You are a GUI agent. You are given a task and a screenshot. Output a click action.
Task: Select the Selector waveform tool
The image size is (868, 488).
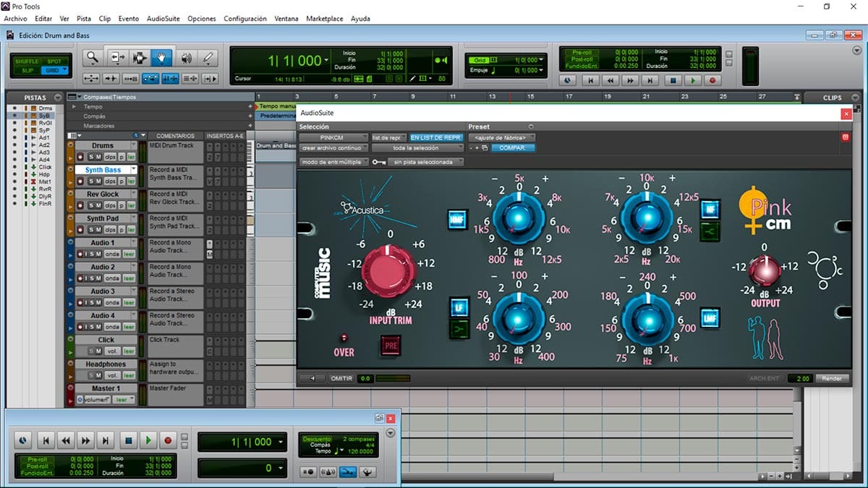pyautogui.click(x=140, y=58)
